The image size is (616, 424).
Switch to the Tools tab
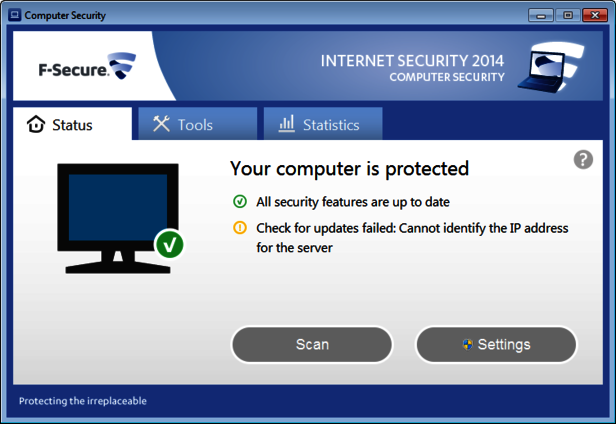point(184,125)
